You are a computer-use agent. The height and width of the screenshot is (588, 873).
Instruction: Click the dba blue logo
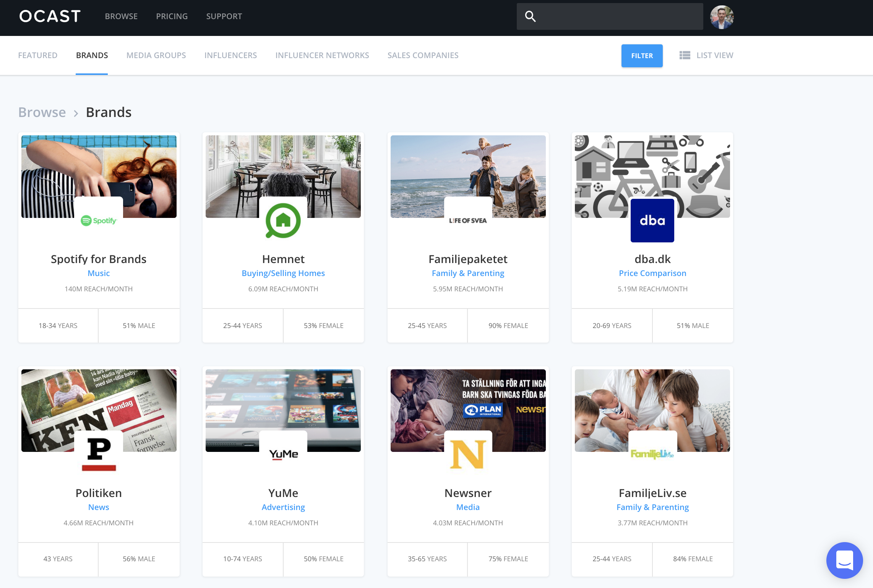click(x=652, y=221)
